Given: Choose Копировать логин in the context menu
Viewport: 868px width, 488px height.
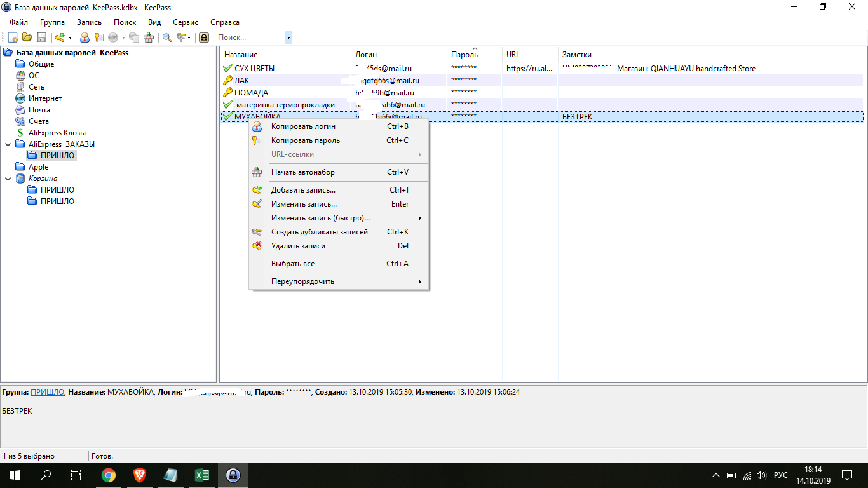Looking at the screenshot, I should pyautogui.click(x=339, y=126).
